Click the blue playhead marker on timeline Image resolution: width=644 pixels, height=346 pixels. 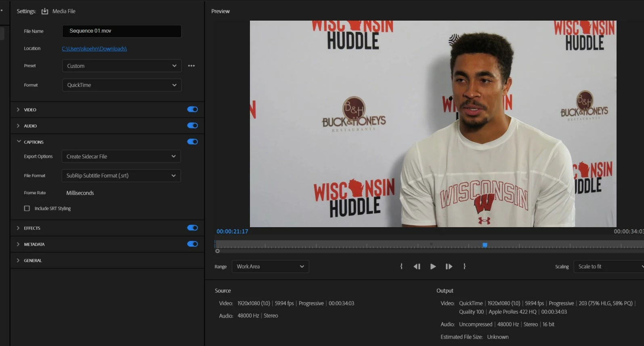485,245
